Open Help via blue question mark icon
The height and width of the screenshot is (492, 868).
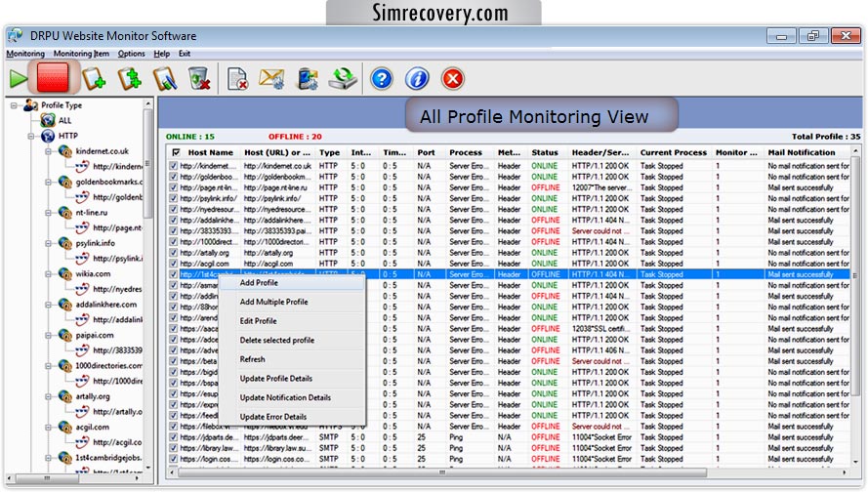click(x=382, y=79)
